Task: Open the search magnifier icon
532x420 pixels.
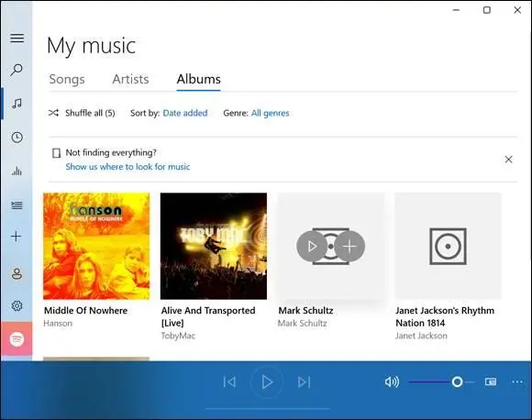Action: coord(17,70)
